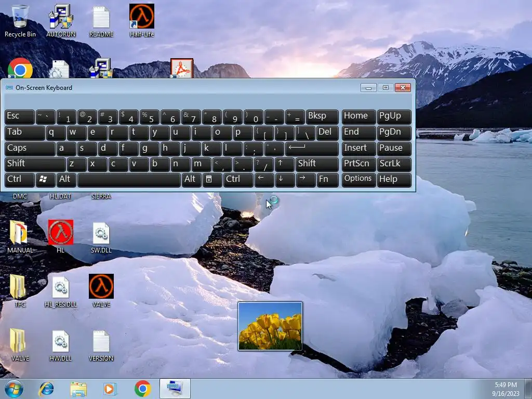Select the VALVE lambda application icon
532x399 pixels.
point(101,290)
